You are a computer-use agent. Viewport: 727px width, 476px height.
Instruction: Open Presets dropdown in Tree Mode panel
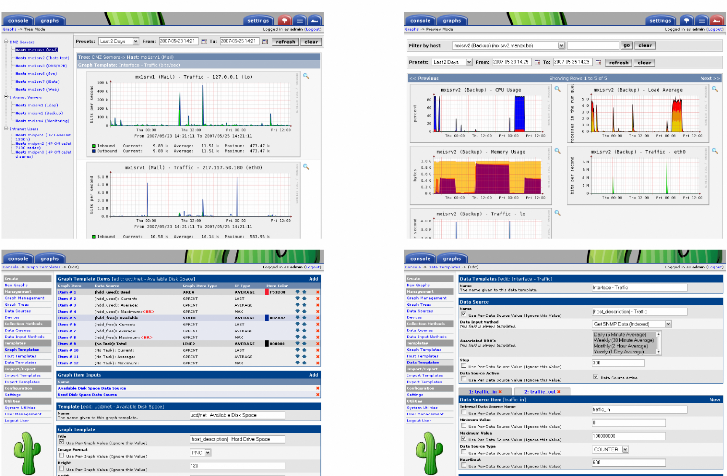coord(119,41)
